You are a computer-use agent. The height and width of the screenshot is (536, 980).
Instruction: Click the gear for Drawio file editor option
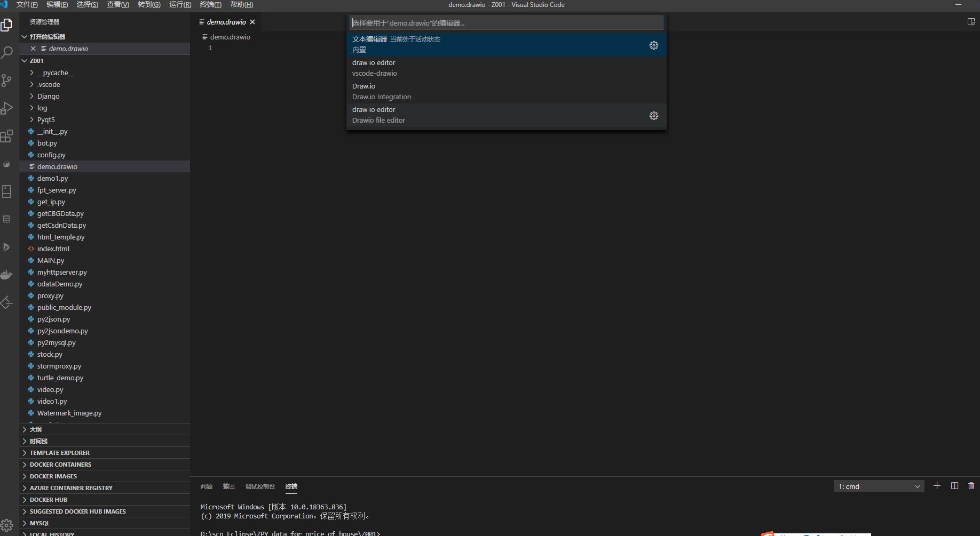tap(654, 116)
